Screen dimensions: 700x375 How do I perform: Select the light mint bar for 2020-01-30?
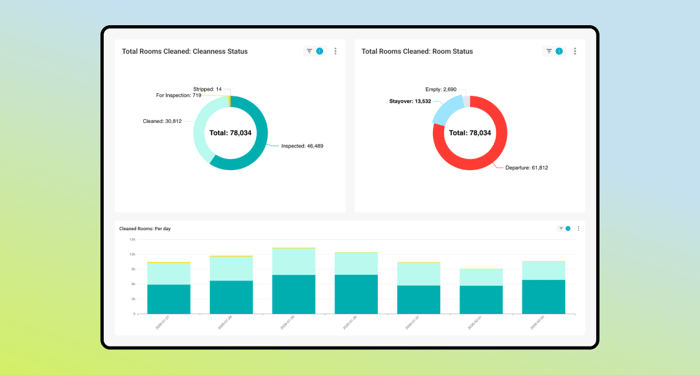tap(356, 264)
